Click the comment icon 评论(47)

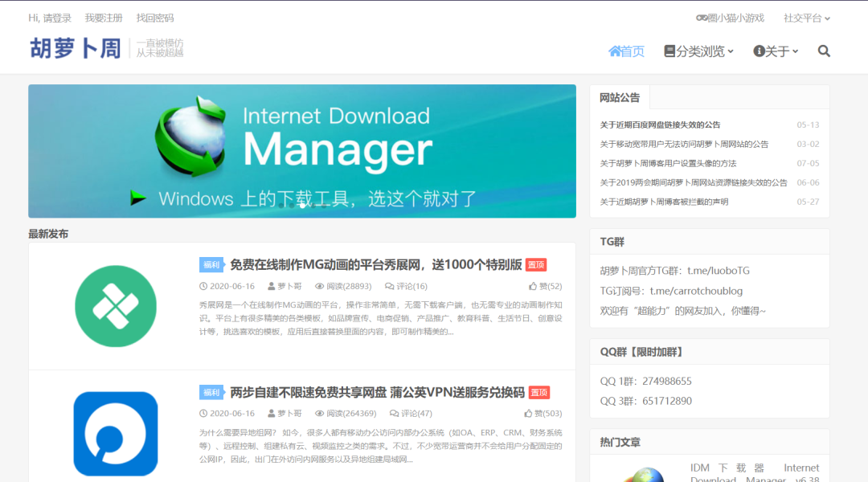(395, 414)
